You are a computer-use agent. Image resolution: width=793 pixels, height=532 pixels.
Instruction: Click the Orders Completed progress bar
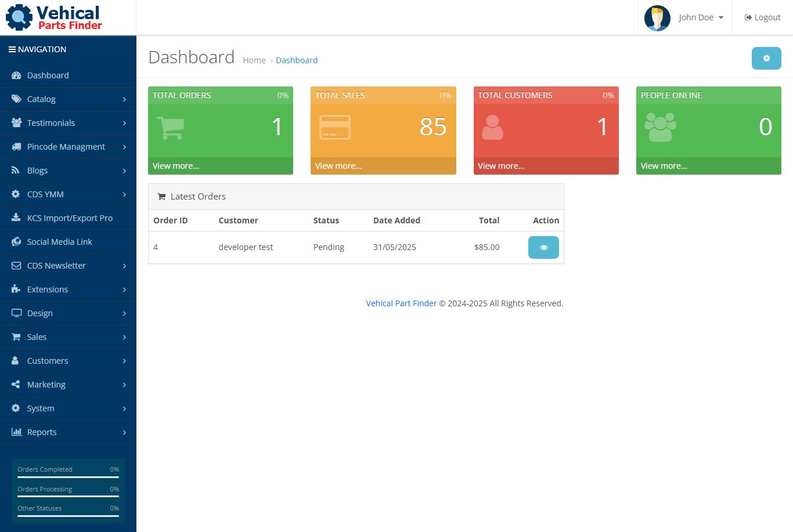click(68, 477)
